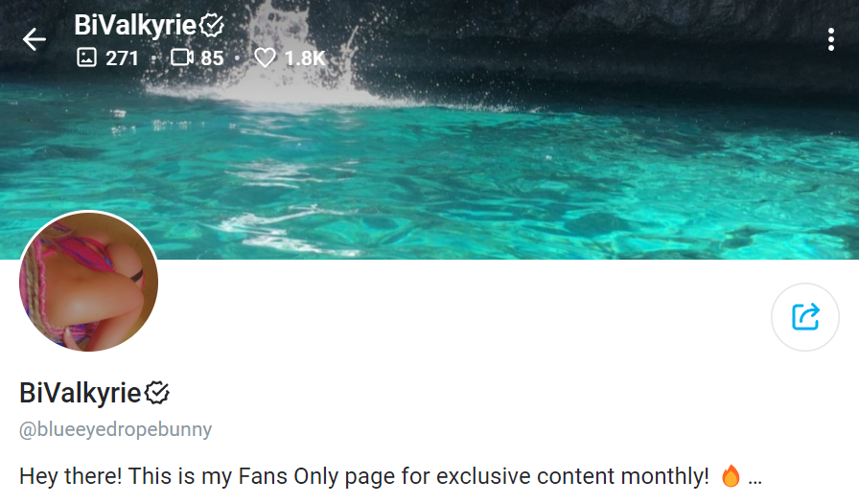This screenshot has width=859, height=504.
Task: Click the 1.8K likes count
Action: [305, 58]
